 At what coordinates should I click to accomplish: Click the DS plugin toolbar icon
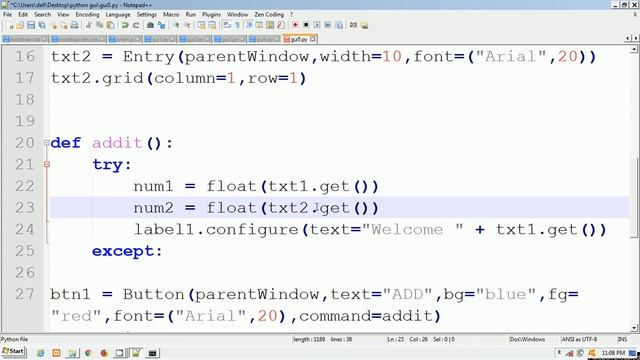(x=353, y=25)
